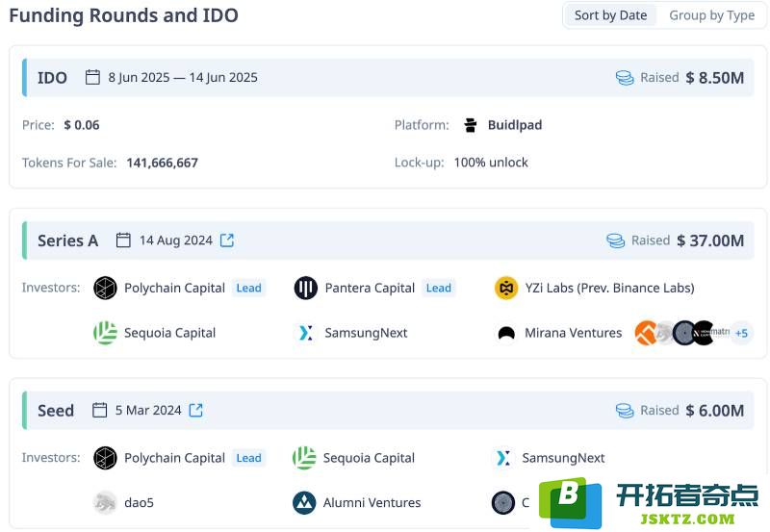Open the Buidlpad platform link
This screenshot has height=532, width=770.
pyautogui.click(x=515, y=125)
